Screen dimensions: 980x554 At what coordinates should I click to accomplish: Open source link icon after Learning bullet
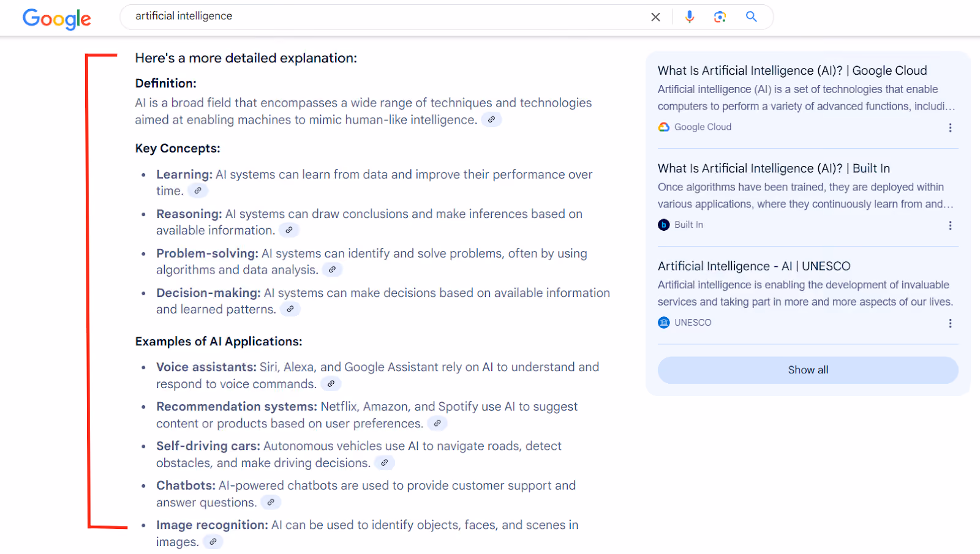pyautogui.click(x=198, y=191)
